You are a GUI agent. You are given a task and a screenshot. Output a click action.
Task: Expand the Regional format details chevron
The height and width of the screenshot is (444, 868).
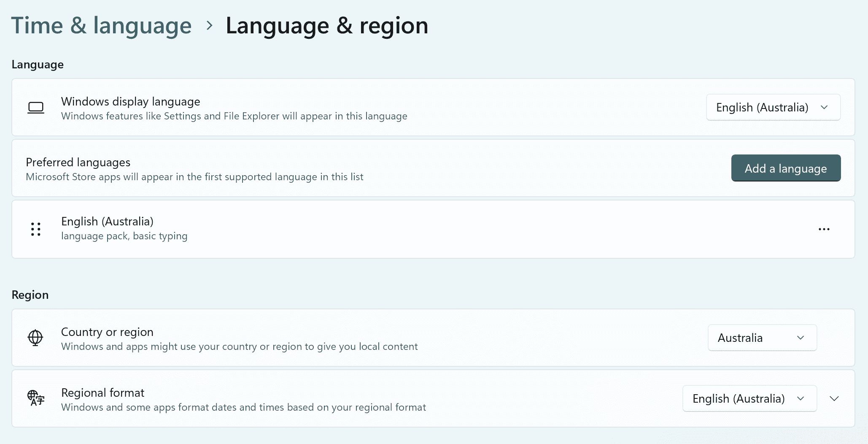click(x=834, y=398)
